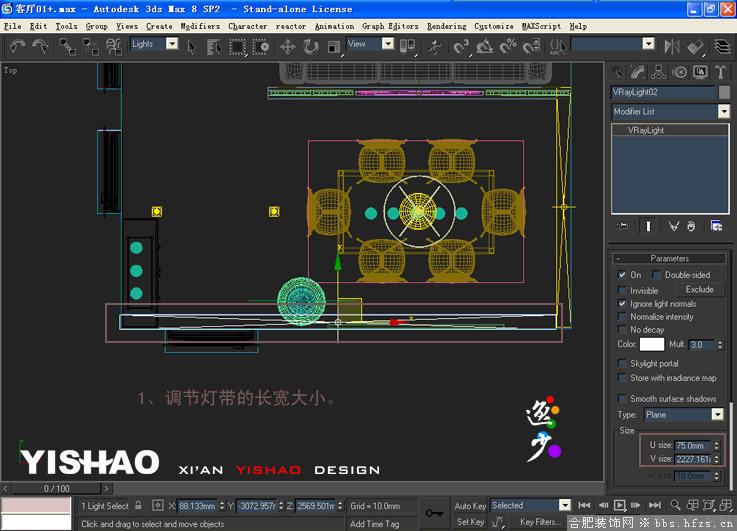Image resolution: width=737 pixels, height=531 pixels.
Task: Click the Mult spinner arrows
Action: click(720, 344)
